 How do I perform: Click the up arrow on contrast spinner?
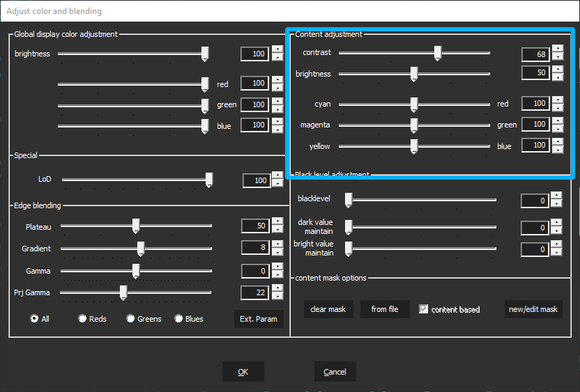[x=557, y=50]
